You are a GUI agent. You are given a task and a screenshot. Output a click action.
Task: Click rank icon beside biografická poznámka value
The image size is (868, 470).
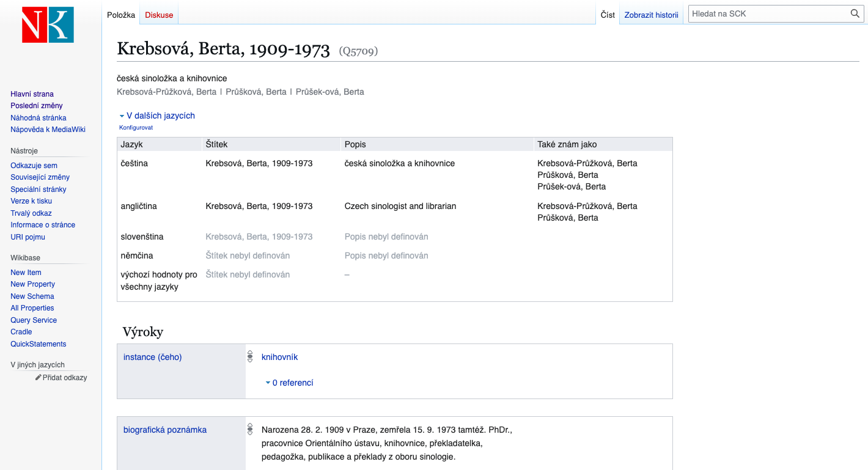pos(250,430)
